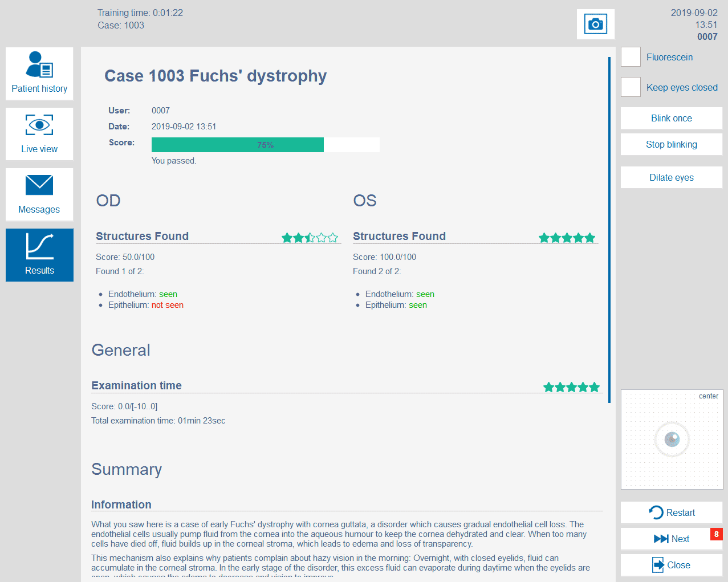Toggle the Keep eyes closed checkbox
The height and width of the screenshot is (582, 728).
[x=631, y=87]
